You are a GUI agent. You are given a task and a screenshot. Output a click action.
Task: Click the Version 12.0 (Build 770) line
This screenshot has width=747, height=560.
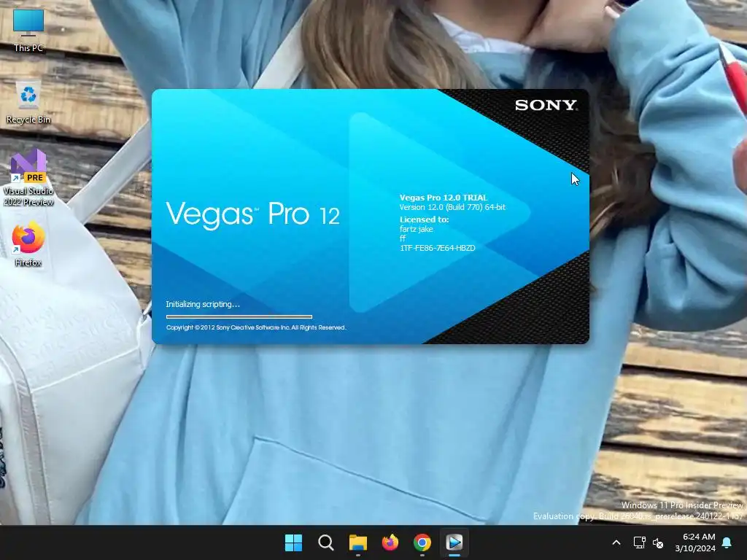452,207
